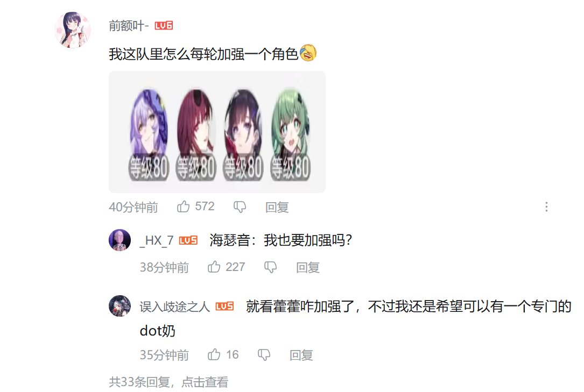This screenshot has width=584, height=392.
Task: Dislike the top comment by 前额叶-
Action: tap(240, 207)
